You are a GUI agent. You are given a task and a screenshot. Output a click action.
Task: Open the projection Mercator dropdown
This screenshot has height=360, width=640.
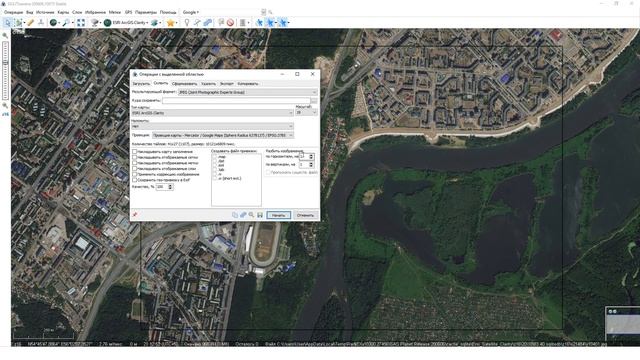pos(223,135)
